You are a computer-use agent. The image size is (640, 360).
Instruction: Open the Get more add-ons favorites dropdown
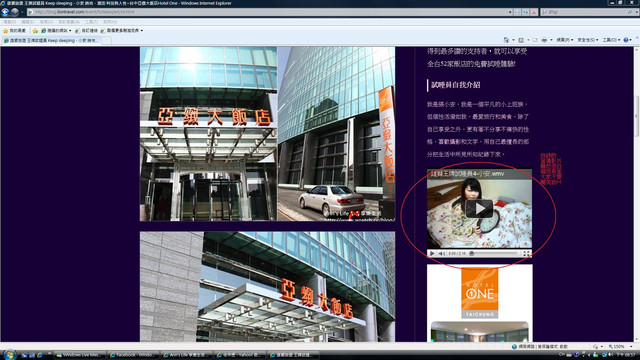pos(122,31)
